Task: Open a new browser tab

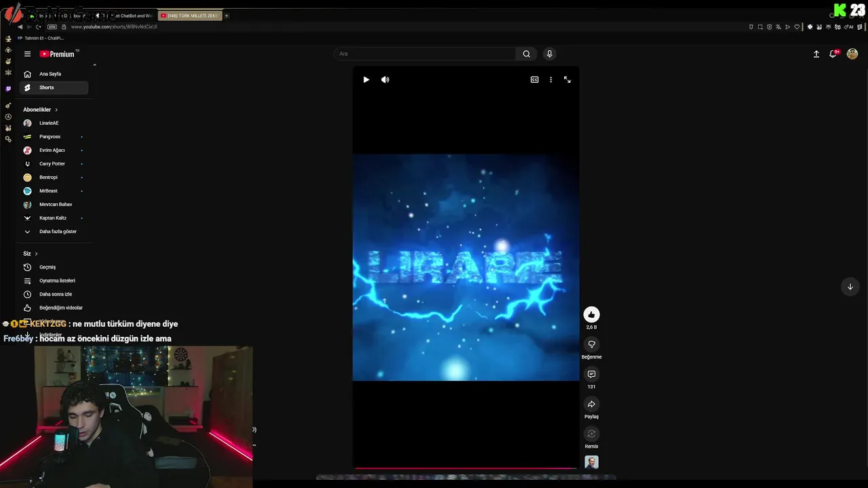Action: coord(226,16)
